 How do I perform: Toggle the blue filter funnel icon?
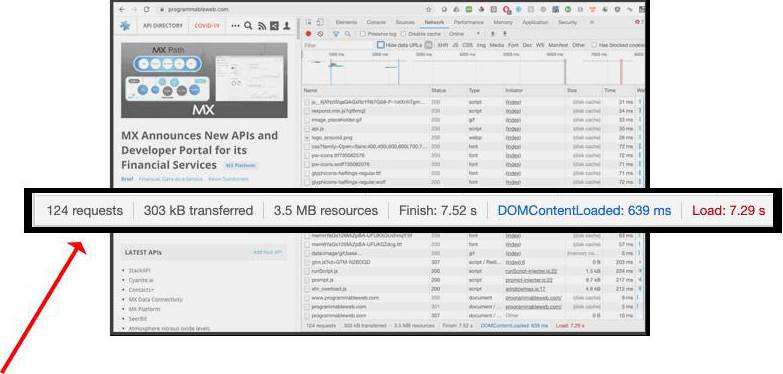(x=336, y=34)
